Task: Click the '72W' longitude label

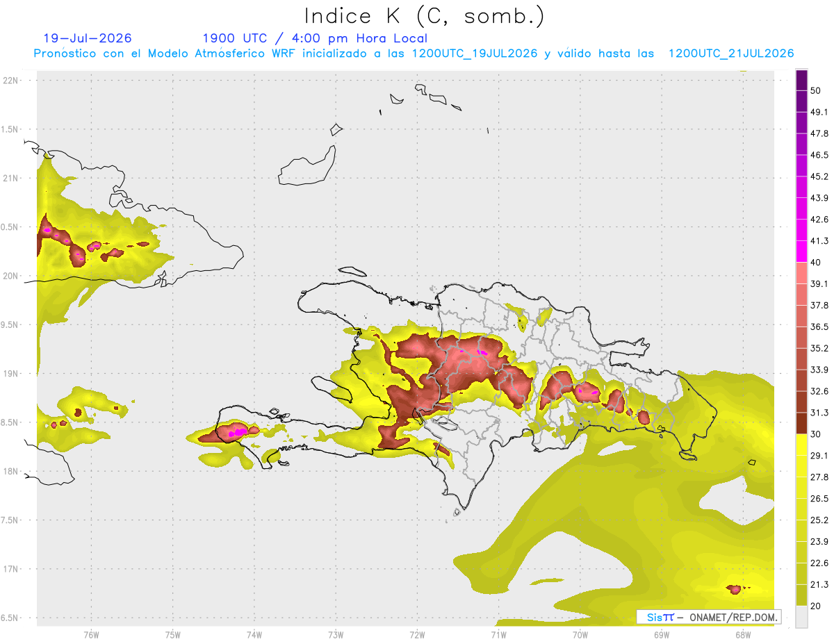Action: tap(417, 635)
